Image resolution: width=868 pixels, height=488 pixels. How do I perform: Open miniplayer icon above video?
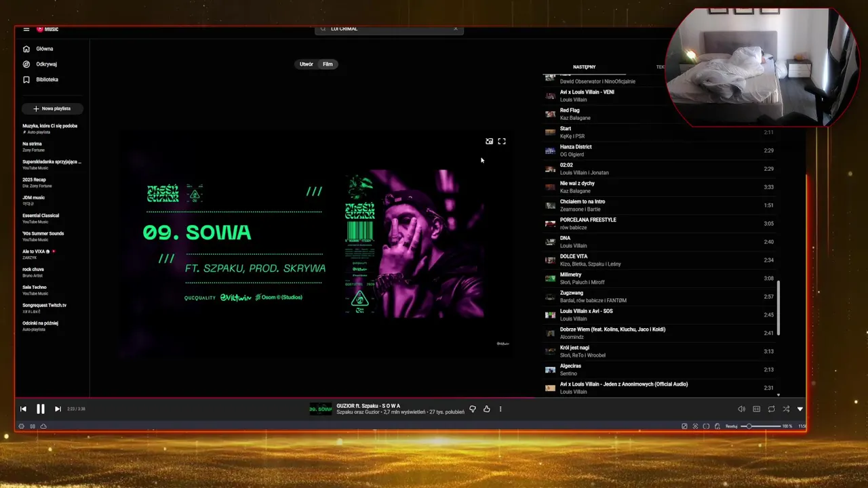coord(490,142)
